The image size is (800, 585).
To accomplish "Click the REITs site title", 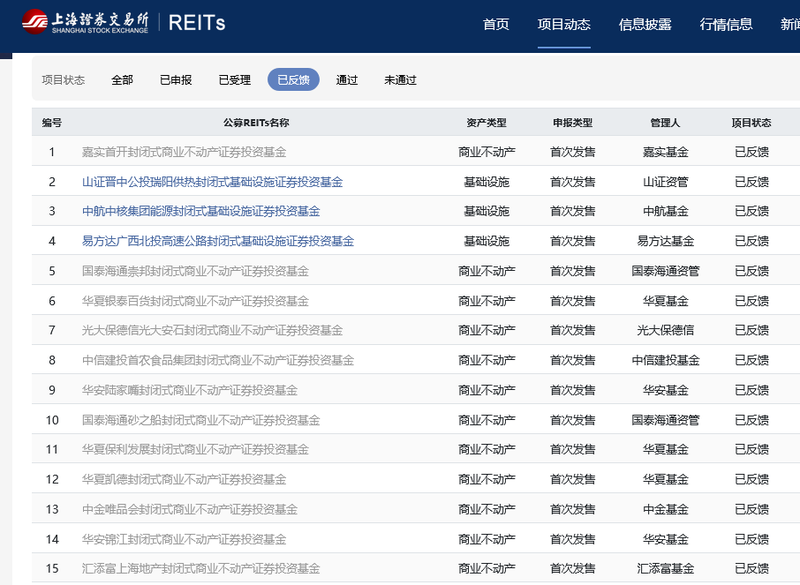I will click(x=198, y=23).
